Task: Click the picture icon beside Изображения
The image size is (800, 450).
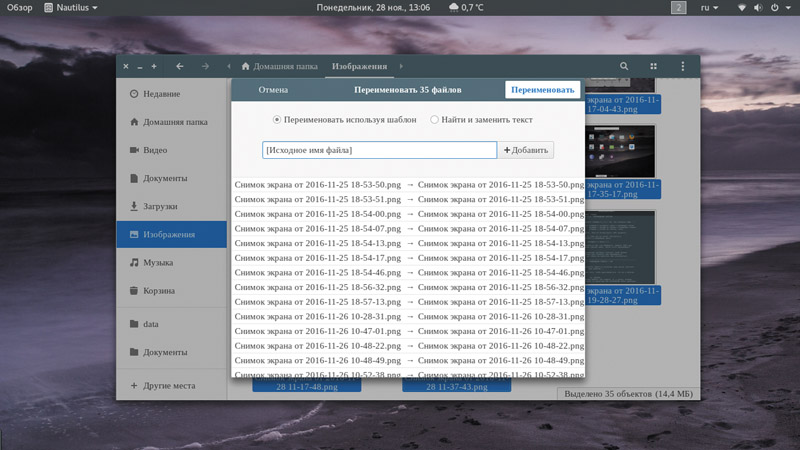Action: tap(134, 234)
